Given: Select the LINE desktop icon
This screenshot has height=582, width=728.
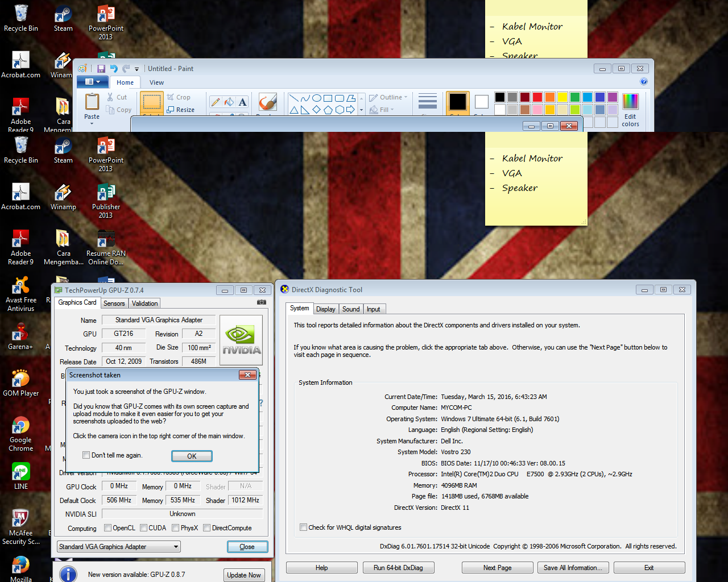Looking at the screenshot, I should (x=21, y=476).
